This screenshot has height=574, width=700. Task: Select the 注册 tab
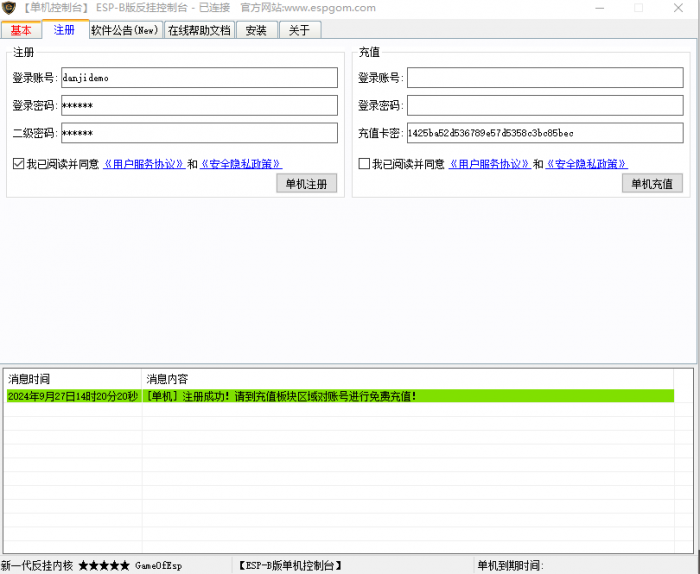click(x=64, y=30)
